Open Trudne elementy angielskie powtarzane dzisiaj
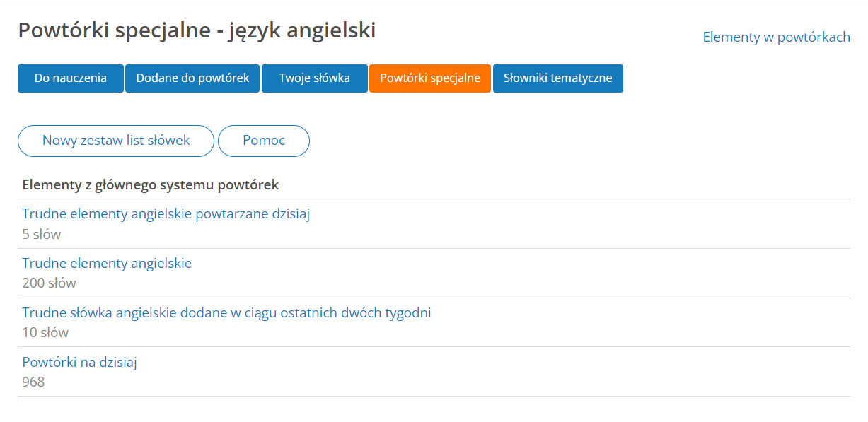Screen dimensions: 868x422 point(166,214)
